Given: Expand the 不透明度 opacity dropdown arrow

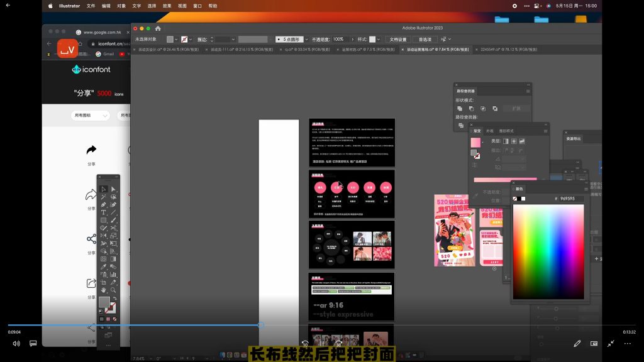Looking at the screenshot, I should 348,39.
